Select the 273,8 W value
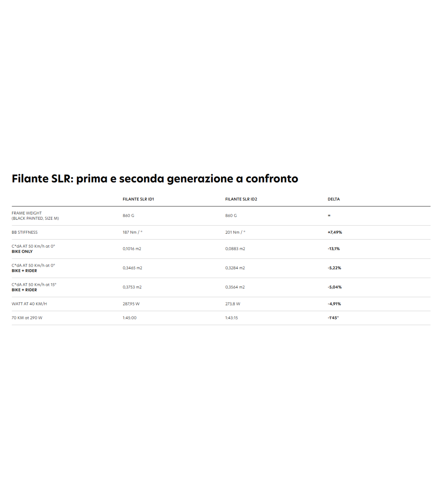The image size is (441, 504). (233, 304)
